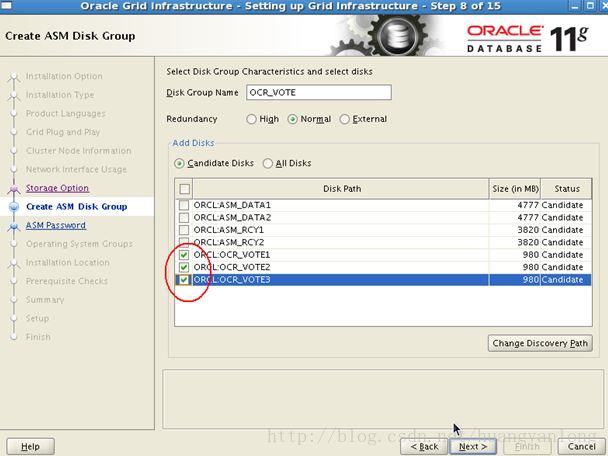Open the window menu icon in title bar
The width and height of the screenshot is (608, 456).
coord(7,5)
